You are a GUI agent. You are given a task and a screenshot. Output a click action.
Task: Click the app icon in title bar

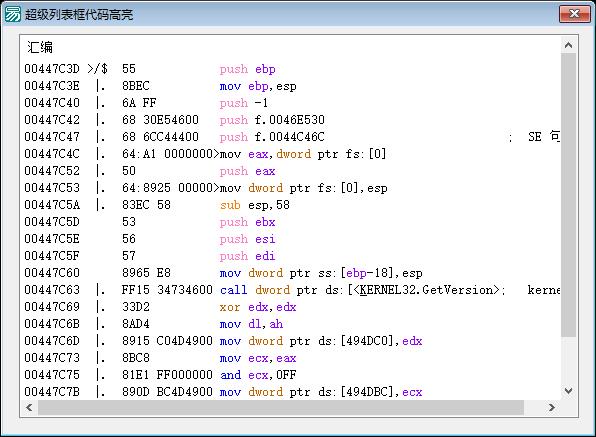click(x=12, y=14)
